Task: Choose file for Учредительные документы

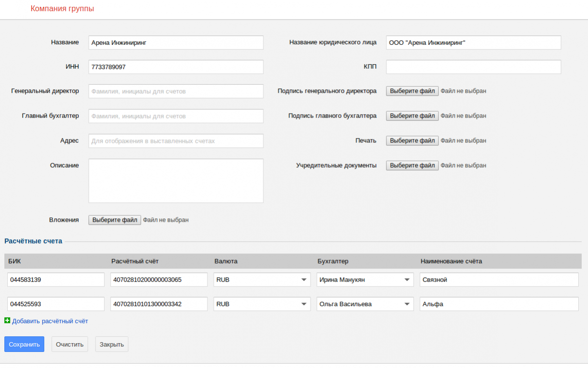Action: tap(412, 166)
